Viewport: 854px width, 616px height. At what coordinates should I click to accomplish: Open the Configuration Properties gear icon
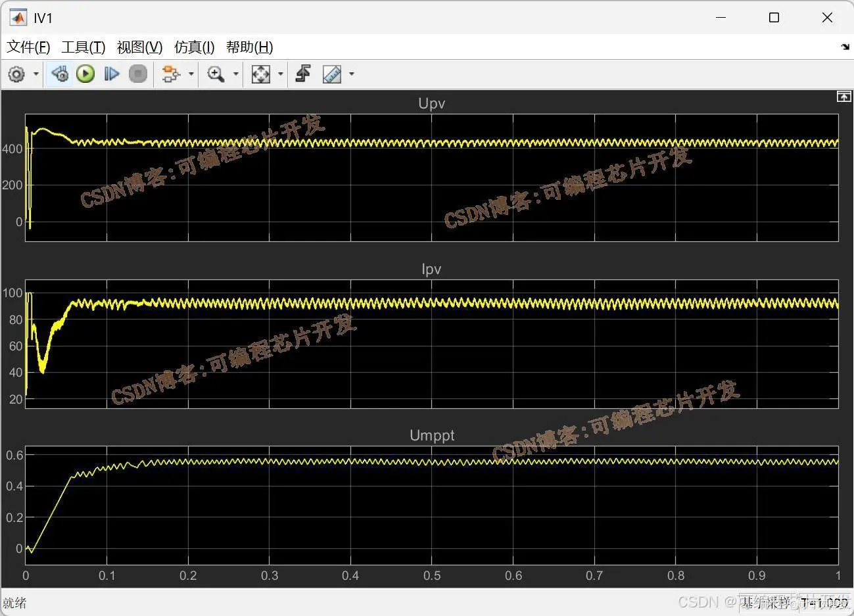coord(16,74)
